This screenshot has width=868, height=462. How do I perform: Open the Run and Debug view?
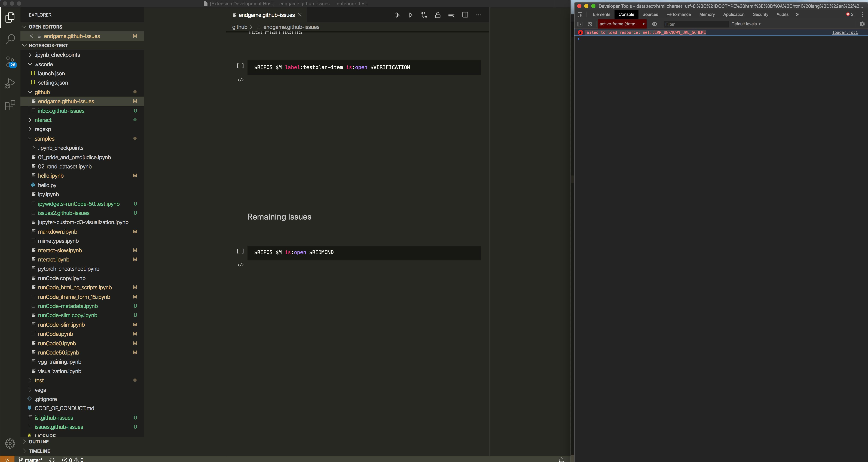[10, 83]
